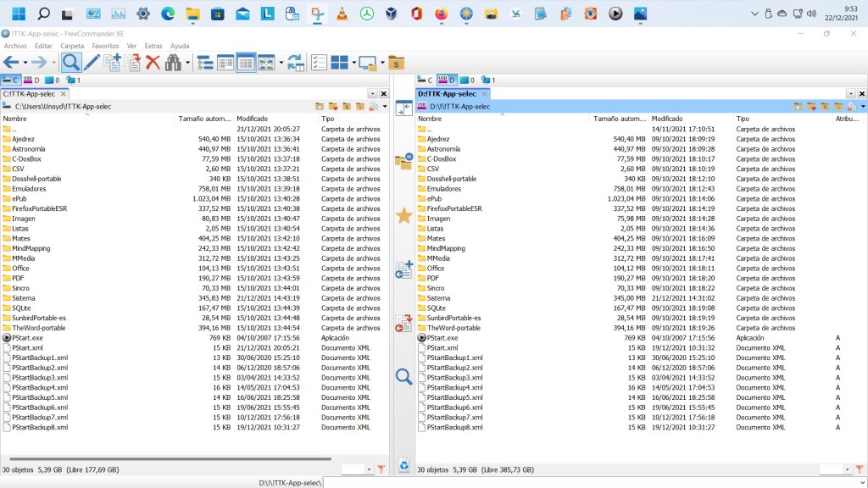The image size is (868, 488).
Task: Click the command line input field at bottom
Action: click(593, 482)
